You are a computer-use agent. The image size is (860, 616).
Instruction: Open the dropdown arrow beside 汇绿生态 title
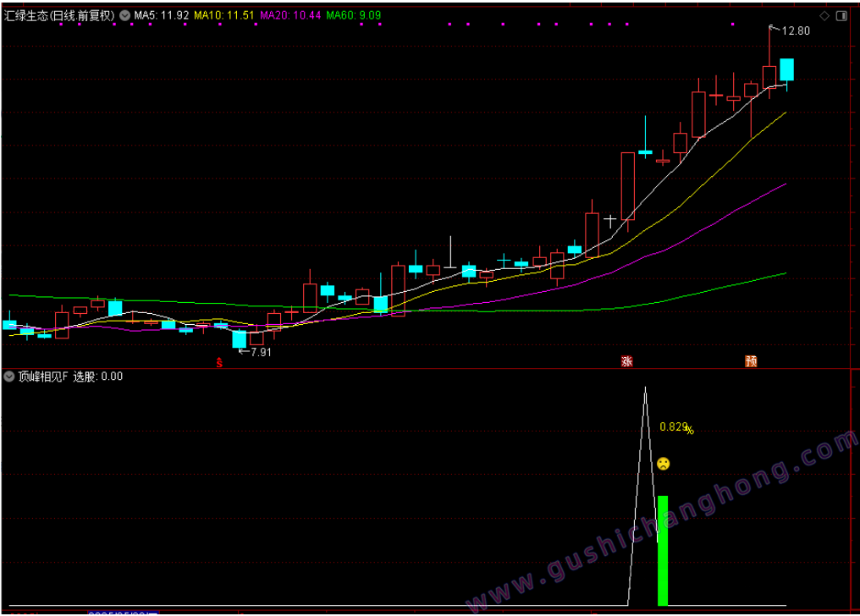pos(125,15)
